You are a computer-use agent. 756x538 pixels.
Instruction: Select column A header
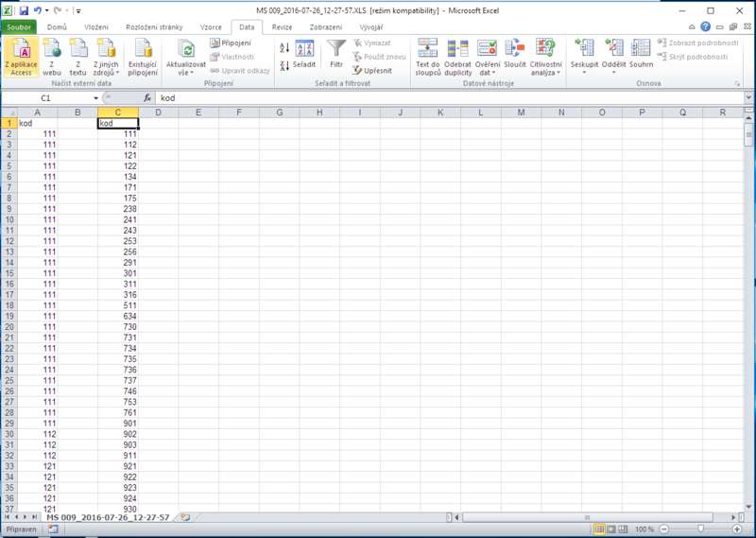pyautogui.click(x=37, y=113)
